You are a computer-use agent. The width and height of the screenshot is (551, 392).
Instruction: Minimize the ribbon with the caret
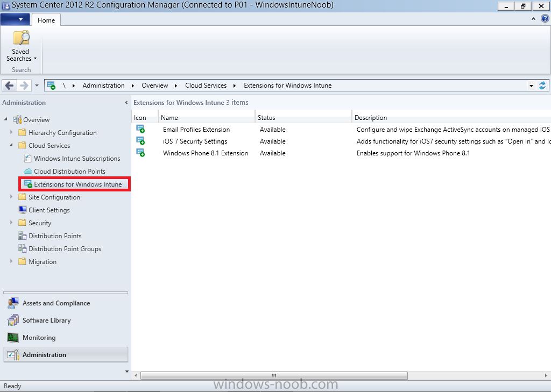coord(533,19)
